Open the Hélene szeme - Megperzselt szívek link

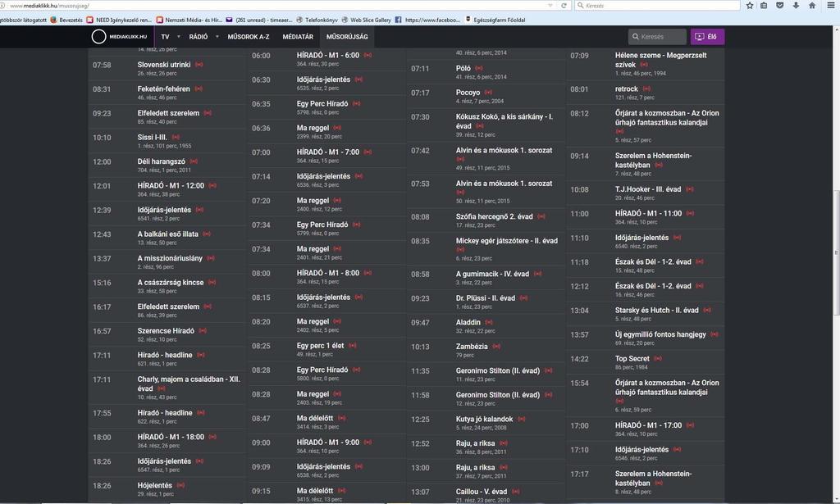pyautogui.click(x=660, y=60)
